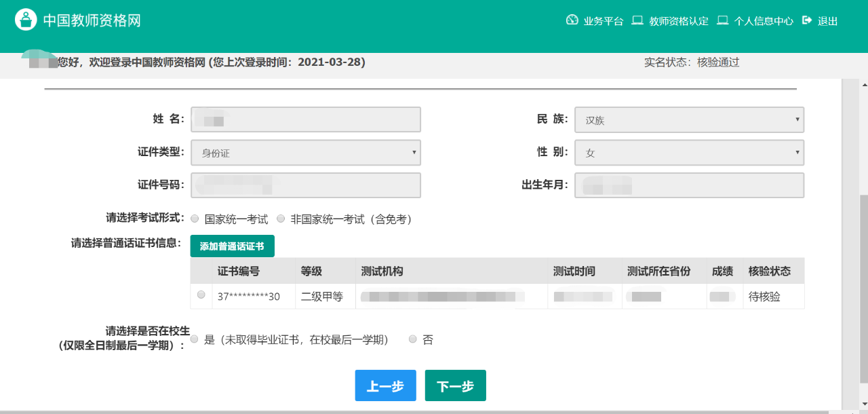Screen dimensions: 868x414
Task: Expand the 性别 dropdown showing 女
Action: pos(689,153)
